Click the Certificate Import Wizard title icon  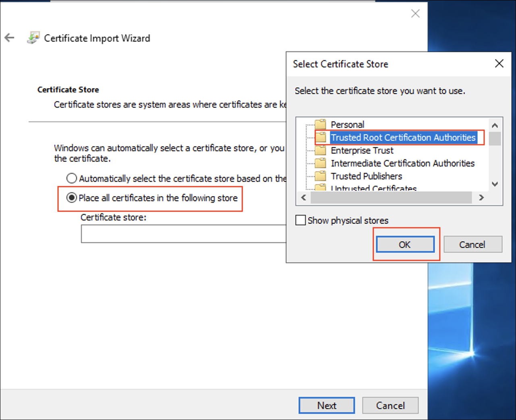point(33,38)
